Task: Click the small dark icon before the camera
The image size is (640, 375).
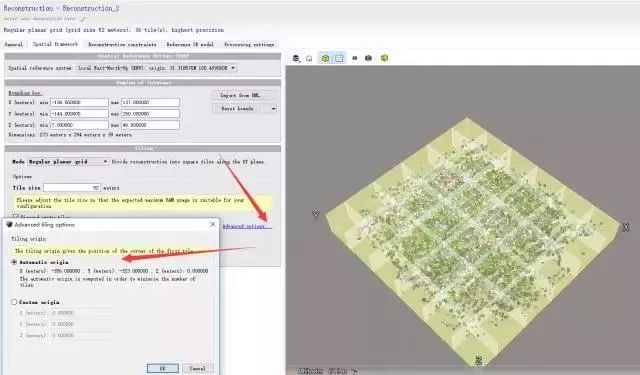Action: pos(355,58)
